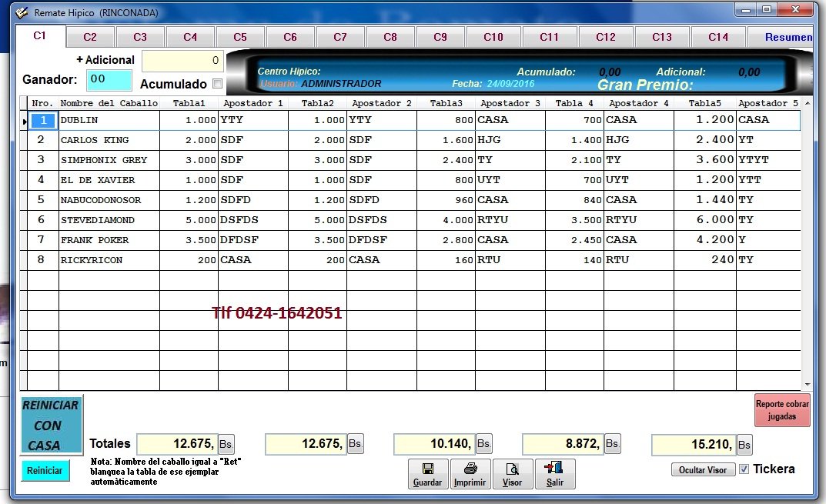
Task: Click the Bs icon beside the 12.675 total
Action: [225, 444]
